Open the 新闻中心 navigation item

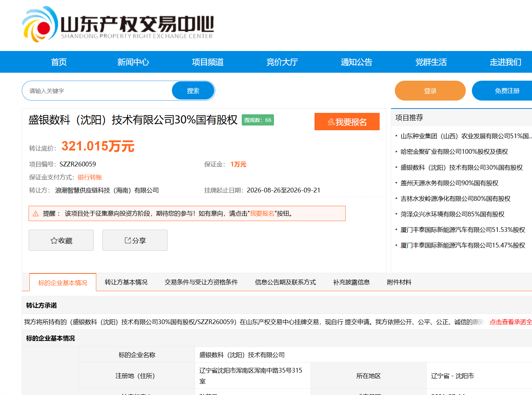point(133,62)
